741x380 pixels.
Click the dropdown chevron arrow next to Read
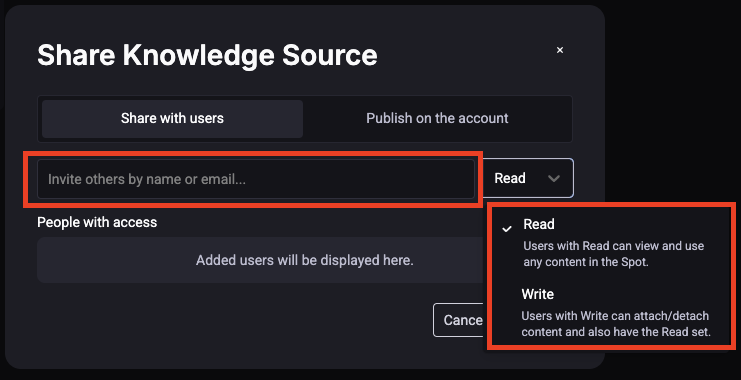click(553, 179)
